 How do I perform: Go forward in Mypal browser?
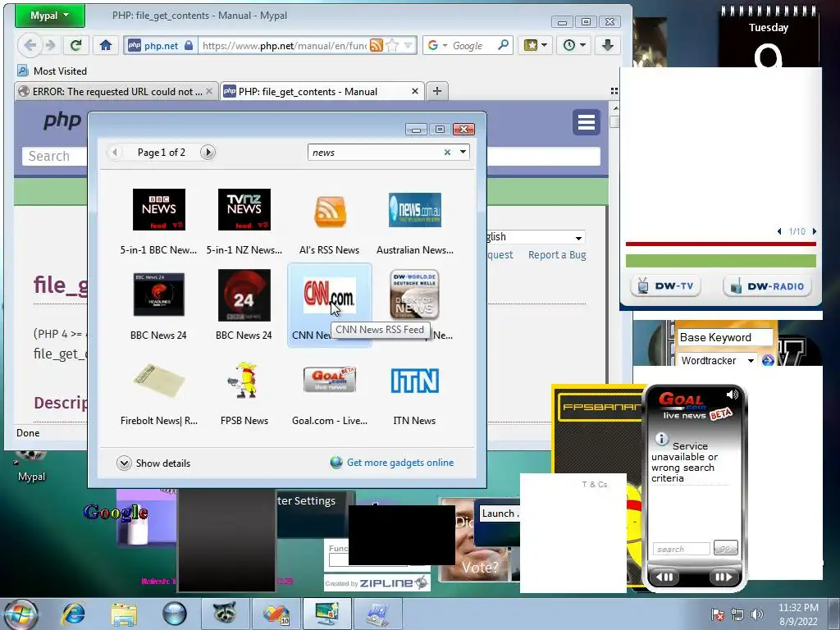pos(50,46)
